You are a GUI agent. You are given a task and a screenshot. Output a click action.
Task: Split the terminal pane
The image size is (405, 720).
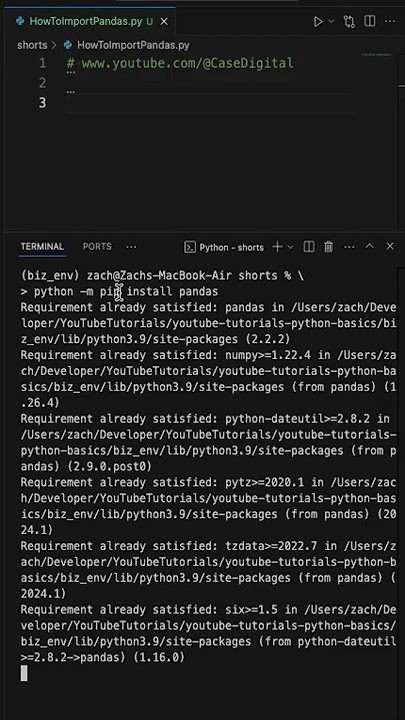pos(309,247)
